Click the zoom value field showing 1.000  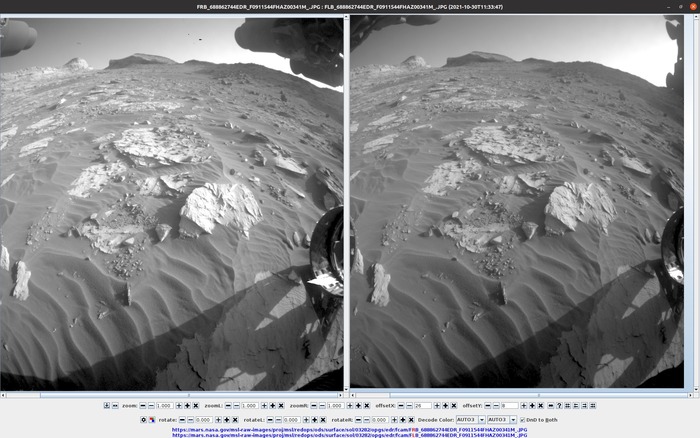[x=165, y=405]
